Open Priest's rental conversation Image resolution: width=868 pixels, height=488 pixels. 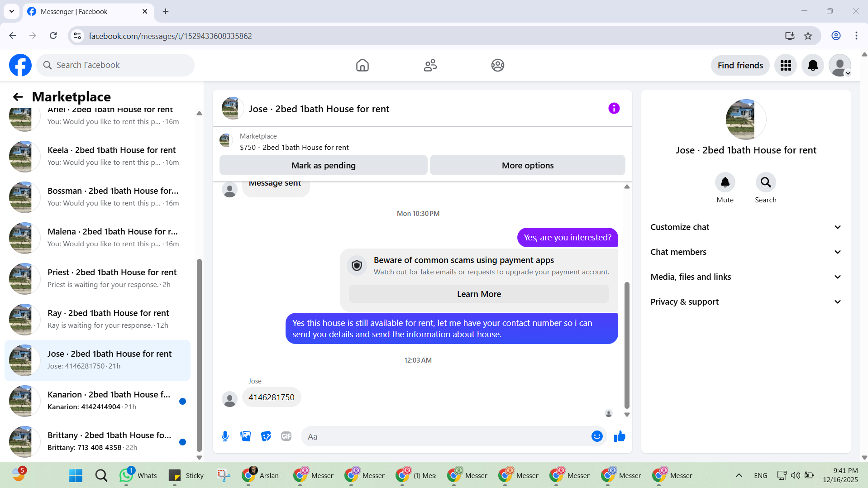coord(97,278)
